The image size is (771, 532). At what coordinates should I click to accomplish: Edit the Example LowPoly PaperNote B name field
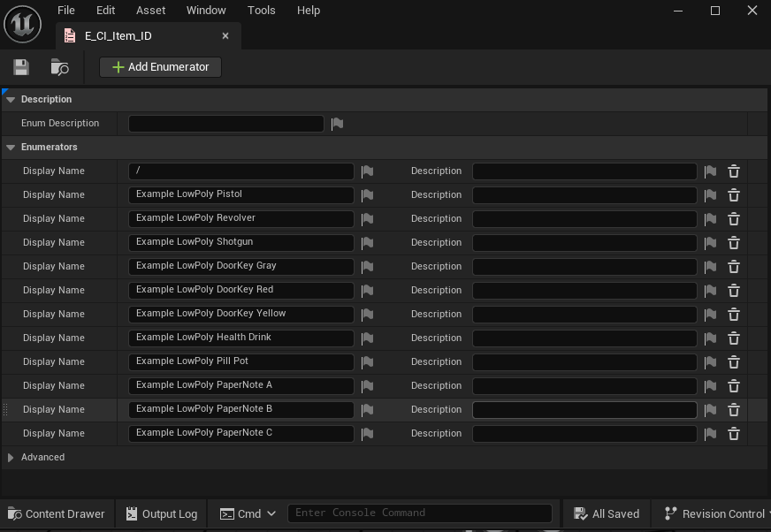(x=240, y=409)
